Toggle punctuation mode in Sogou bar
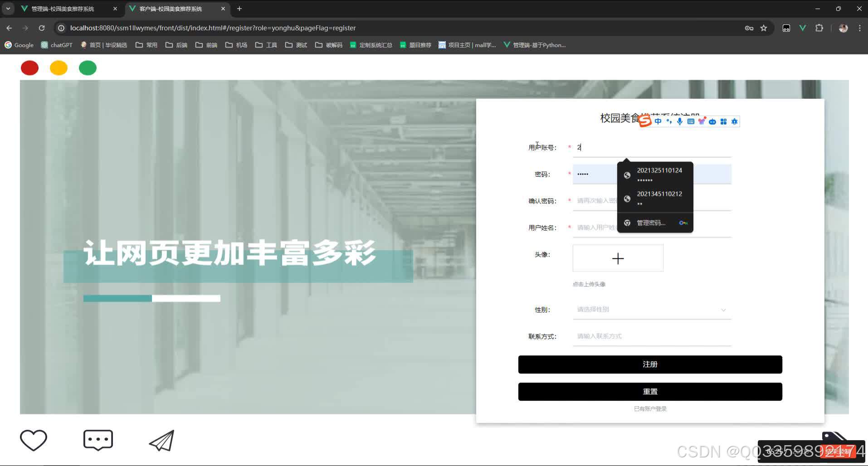This screenshot has height=466, width=868. (x=669, y=121)
